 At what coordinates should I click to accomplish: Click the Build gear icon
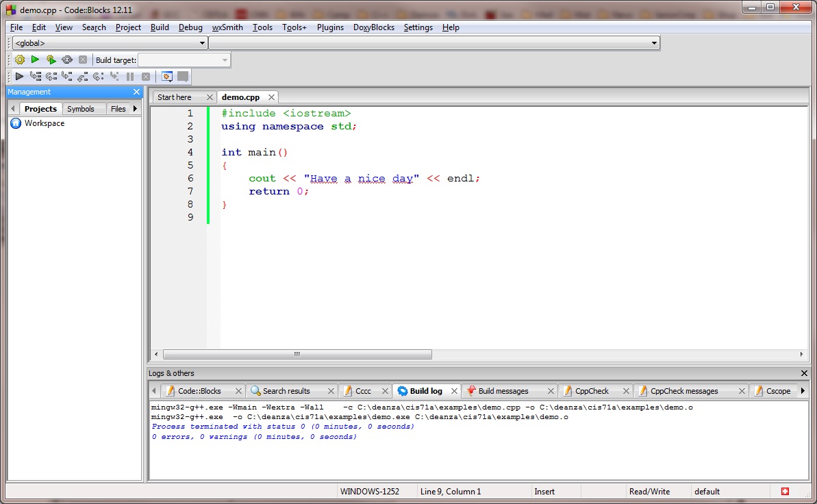coord(20,60)
